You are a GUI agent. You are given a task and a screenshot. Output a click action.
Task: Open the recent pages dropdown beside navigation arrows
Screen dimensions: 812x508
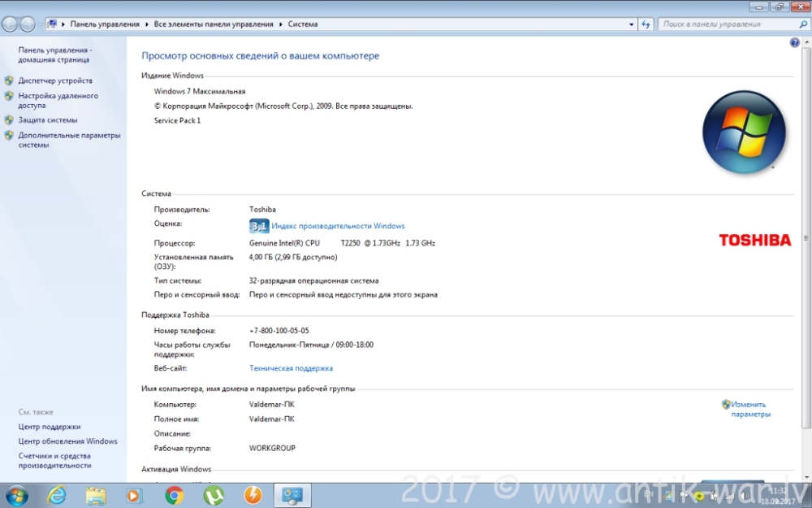[40, 24]
